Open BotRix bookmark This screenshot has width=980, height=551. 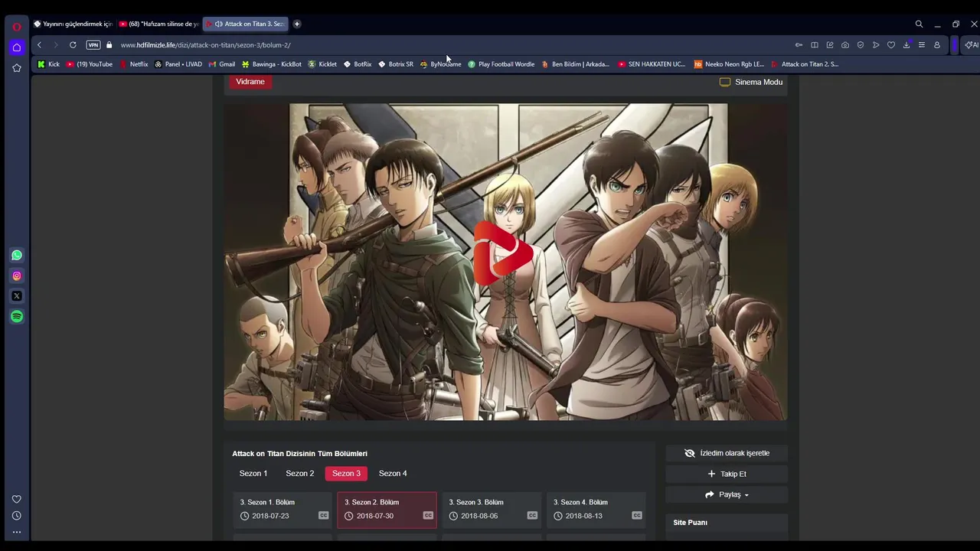point(358,64)
